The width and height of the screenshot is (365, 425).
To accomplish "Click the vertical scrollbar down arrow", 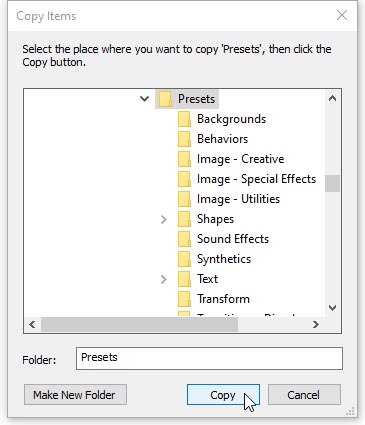I will [x=332, y=308].
